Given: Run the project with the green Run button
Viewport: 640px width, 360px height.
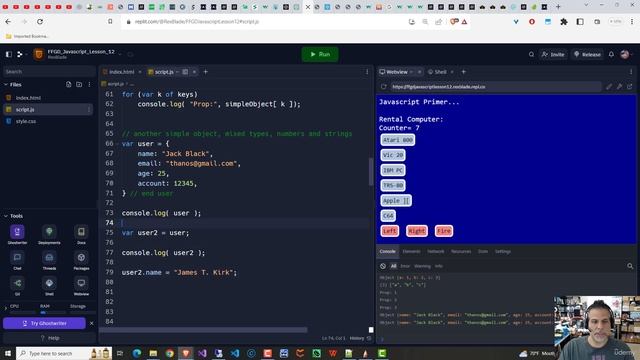Looking at the screenshot, I should pos(320,54).
